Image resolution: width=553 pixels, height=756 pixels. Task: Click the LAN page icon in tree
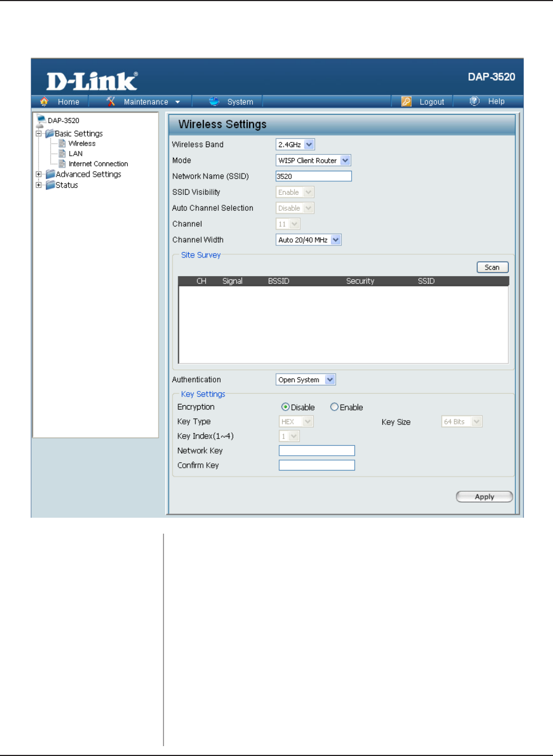tap(62, 154)
